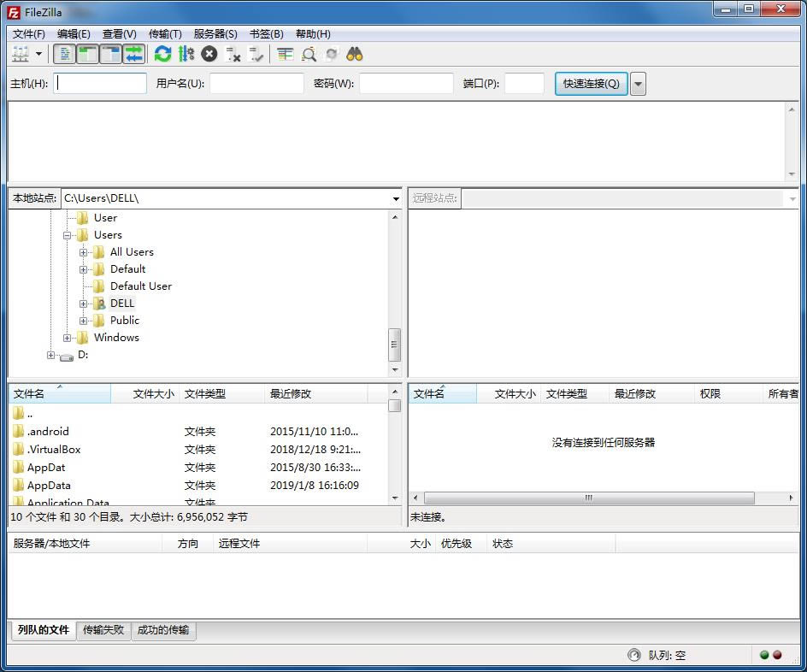Click the 快速连接(Q) button

click(x=591, y=84)
